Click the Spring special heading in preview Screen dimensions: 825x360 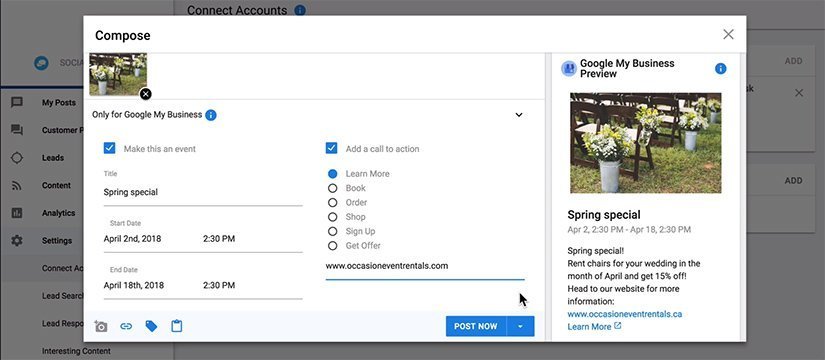tap(603, 215)
